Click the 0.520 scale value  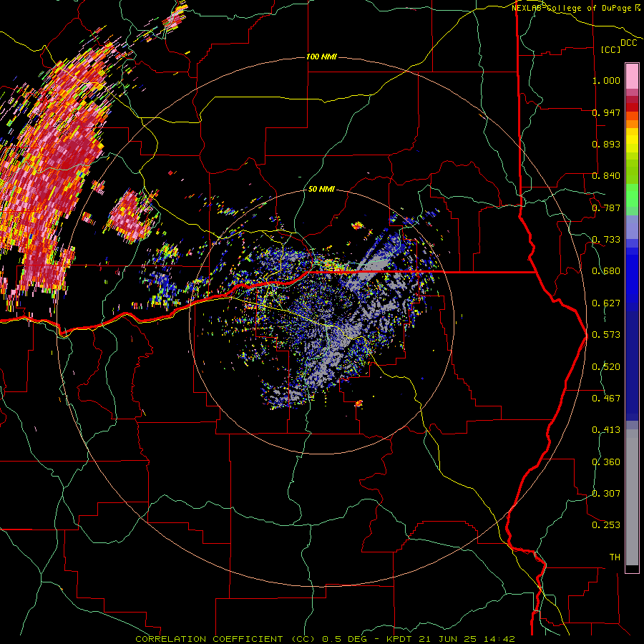606,367
